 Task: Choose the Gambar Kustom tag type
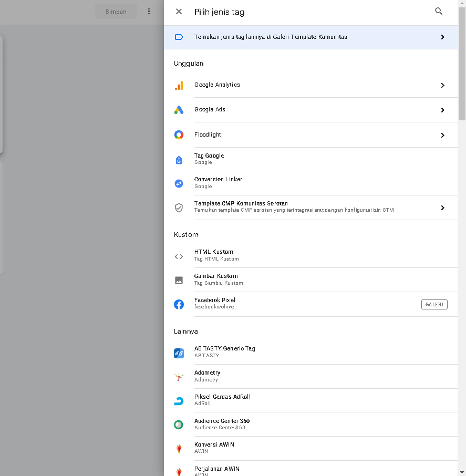[x=310, y=280]
